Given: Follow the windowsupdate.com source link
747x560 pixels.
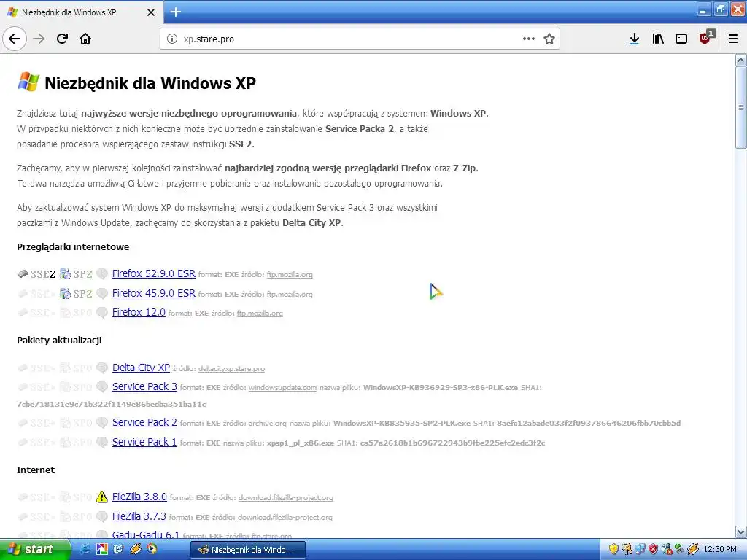Looking at the screenshot, I should [282, 388].
